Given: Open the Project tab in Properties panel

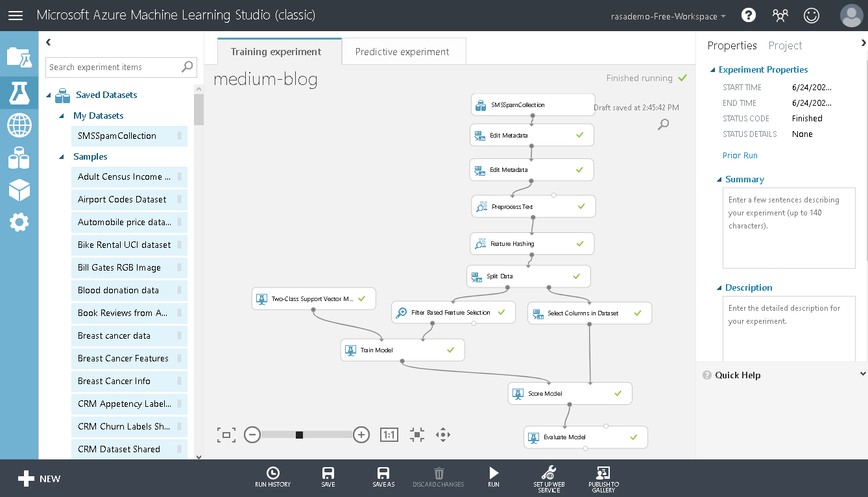Looking at the screenshot, I should (x=785, y=45).
